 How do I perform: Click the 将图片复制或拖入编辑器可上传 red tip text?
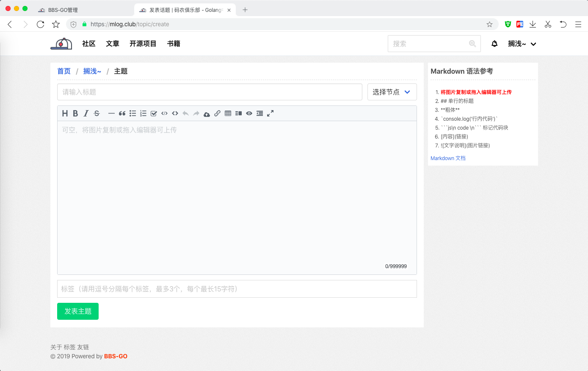(476, 92)
